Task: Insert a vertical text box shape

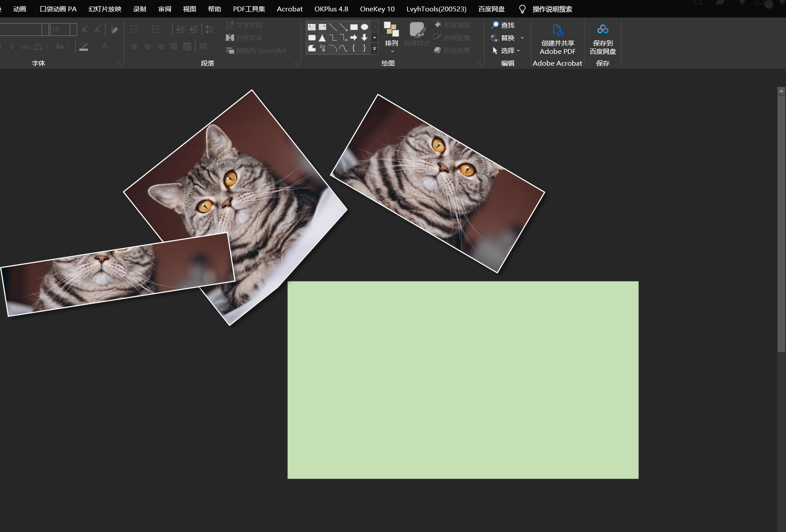Action: point(322,27)
